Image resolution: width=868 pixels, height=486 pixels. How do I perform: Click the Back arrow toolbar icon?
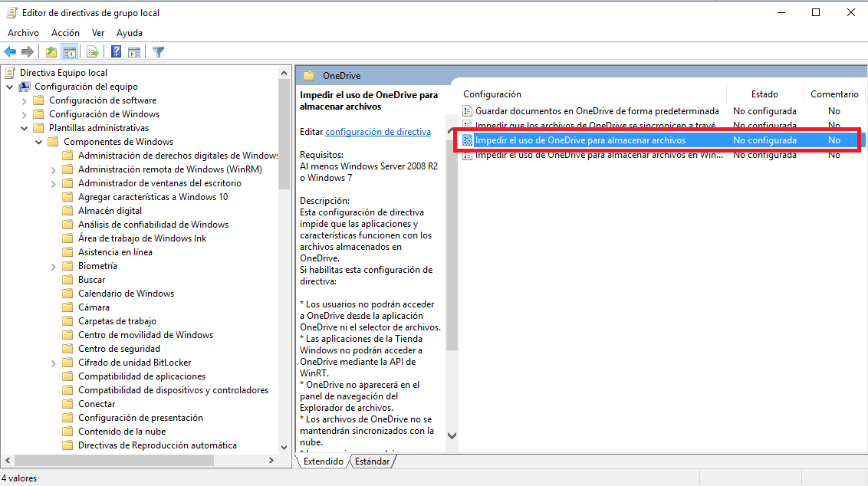coord(10,52)
